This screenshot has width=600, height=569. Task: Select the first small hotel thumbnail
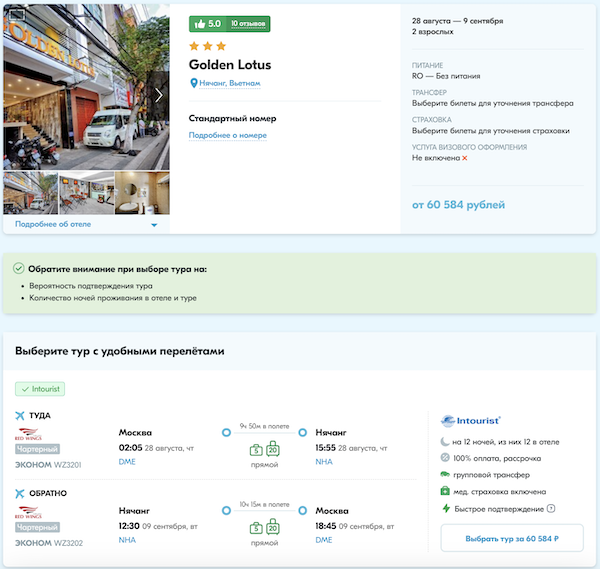(x=30, y=193)
